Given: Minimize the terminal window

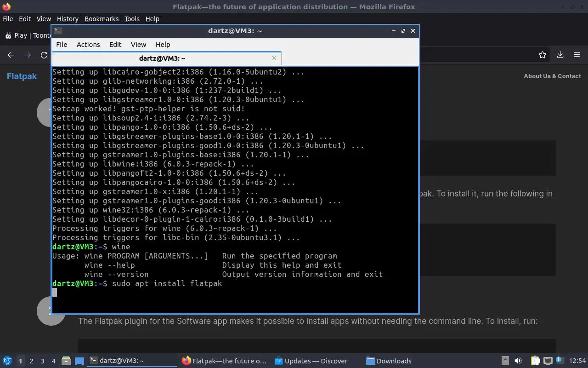Looking at the screenshot, I should click(x=394, y=31).
